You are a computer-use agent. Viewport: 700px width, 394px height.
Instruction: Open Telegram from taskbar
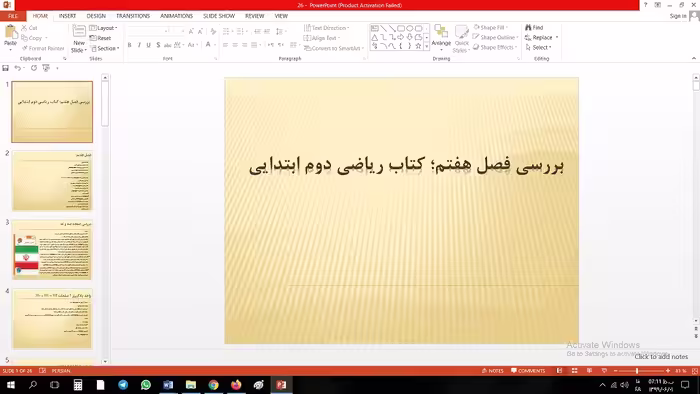point(123,385)
